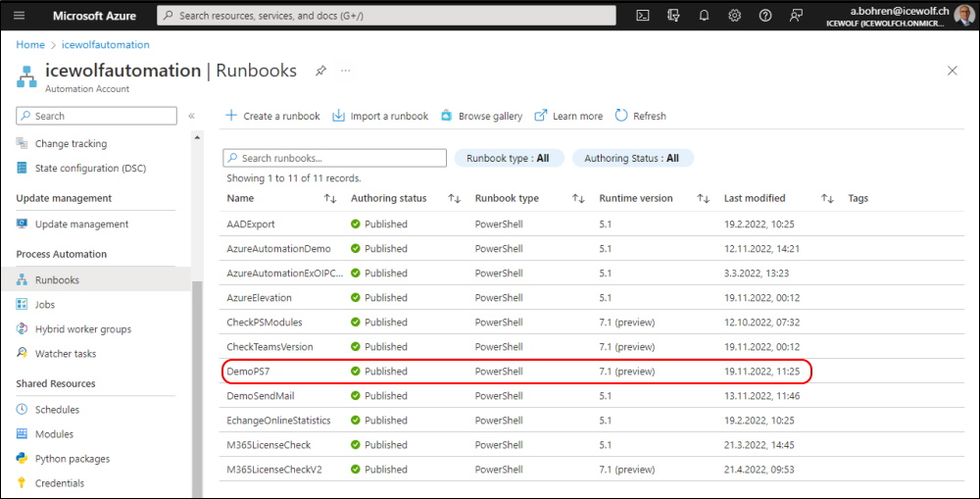Select Create a runbook

point(272,116)
